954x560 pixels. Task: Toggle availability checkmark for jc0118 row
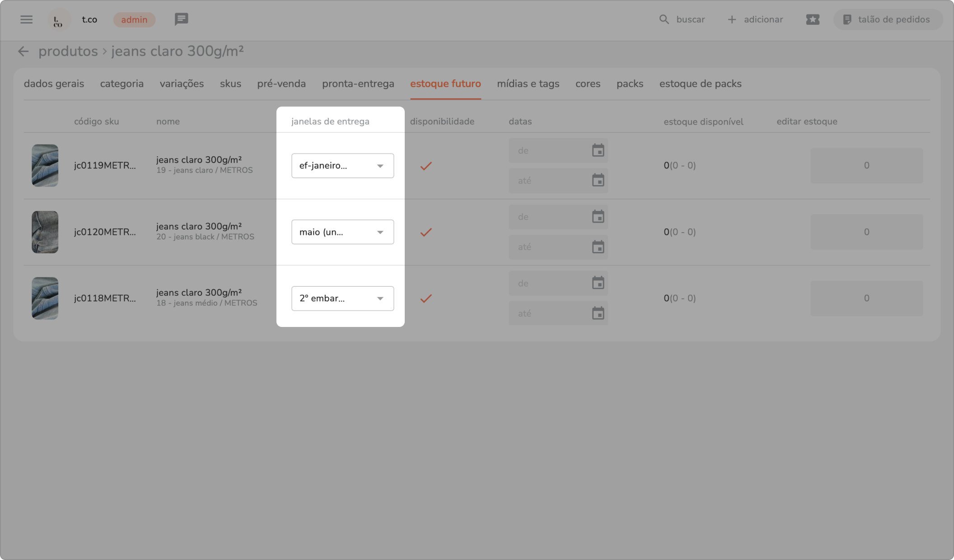[x=426, y=299]
